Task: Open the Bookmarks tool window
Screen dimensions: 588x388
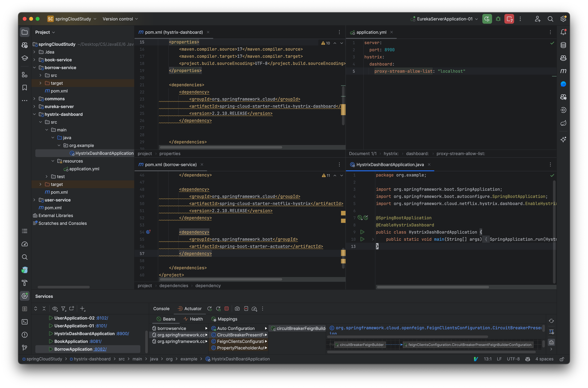Action: pos(25,87)
